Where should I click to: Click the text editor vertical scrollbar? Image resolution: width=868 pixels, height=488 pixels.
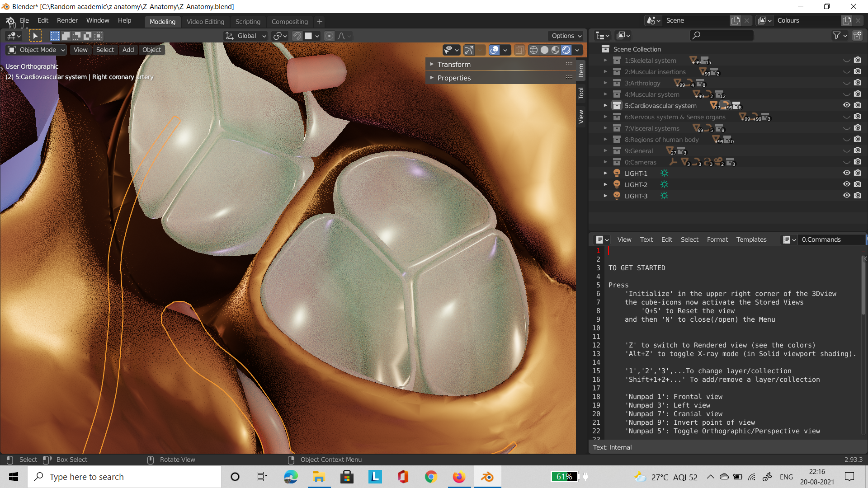tap(864, 286)
